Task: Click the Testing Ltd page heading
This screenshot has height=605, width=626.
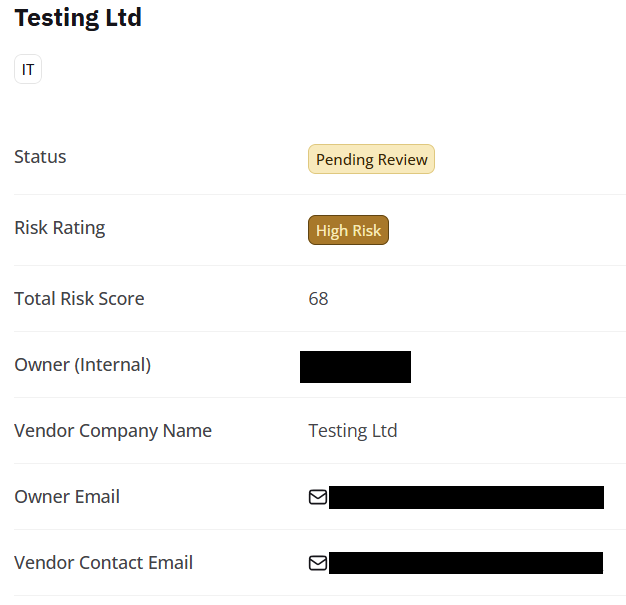Action: 78,18
